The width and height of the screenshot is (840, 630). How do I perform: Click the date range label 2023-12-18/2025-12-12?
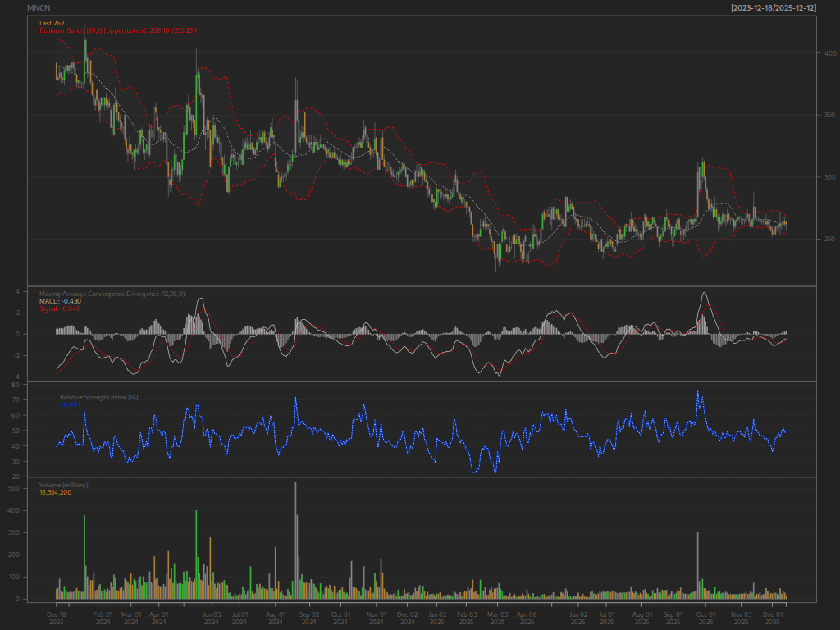coord(773,8)
